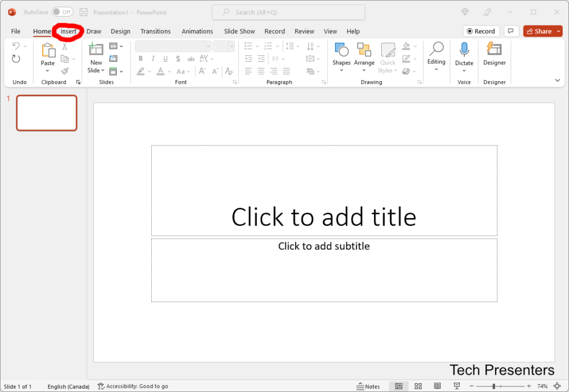Click Fit slide to window icon
The height and width of the screenshot is (392, 569).
tap(557, 386)
